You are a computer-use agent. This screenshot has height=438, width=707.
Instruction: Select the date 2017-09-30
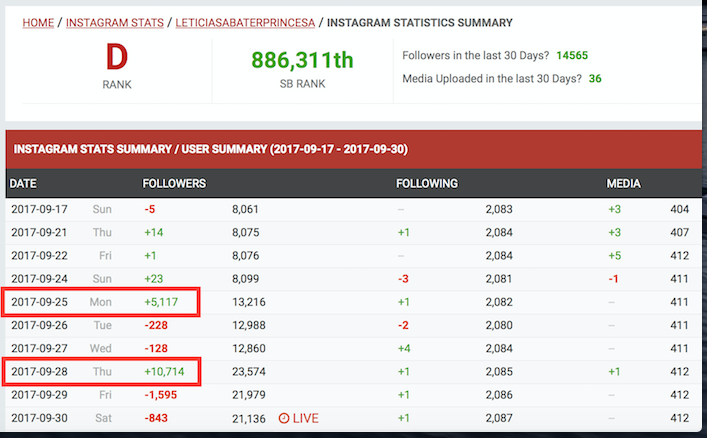coord(39,418)
